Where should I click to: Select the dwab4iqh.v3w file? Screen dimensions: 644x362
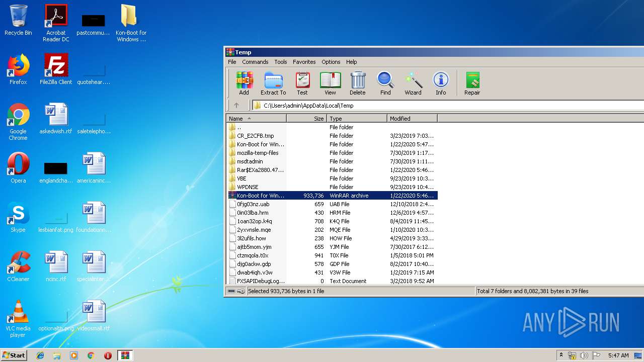point(332,273)
